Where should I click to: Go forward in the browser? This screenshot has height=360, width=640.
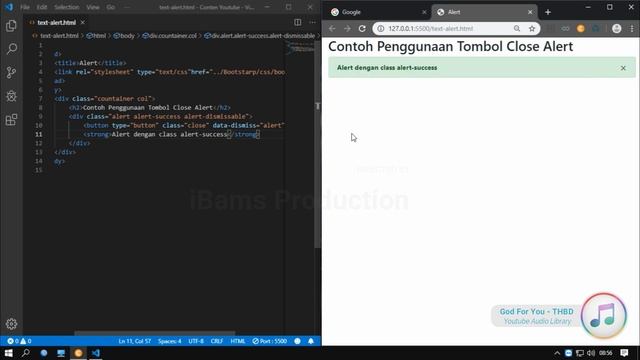coord(347,29)
